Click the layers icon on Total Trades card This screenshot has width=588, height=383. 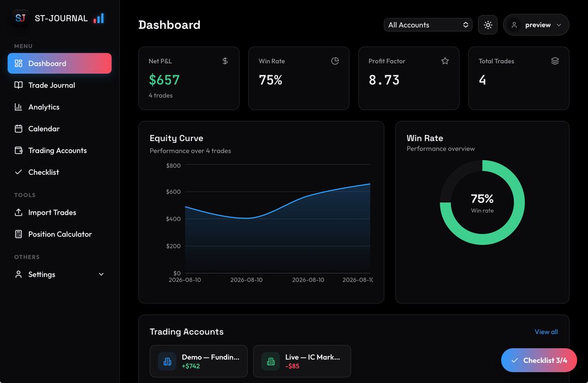pos(555,61)
